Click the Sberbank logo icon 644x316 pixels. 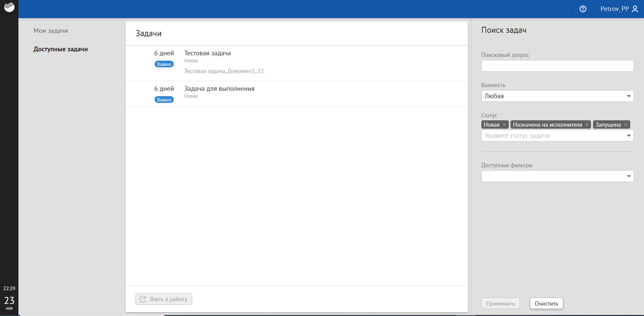(x=9, y=7)
